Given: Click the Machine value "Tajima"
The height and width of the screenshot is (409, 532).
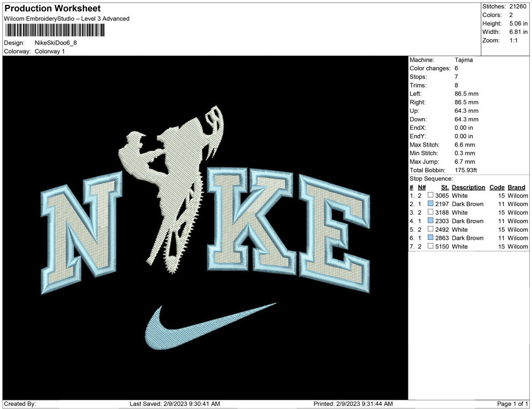Looking at the screenshot, I should pyautogui.click(x=463, y=60).
